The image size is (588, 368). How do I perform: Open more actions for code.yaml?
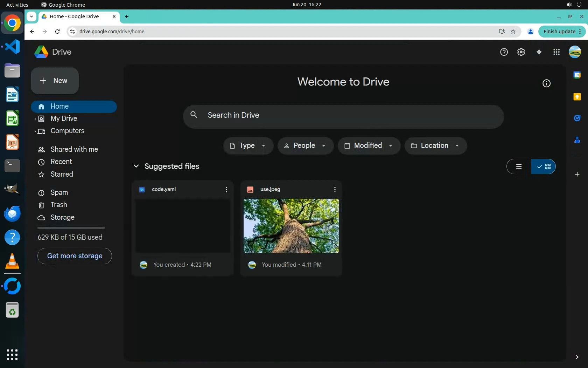[x=226, y=190]
